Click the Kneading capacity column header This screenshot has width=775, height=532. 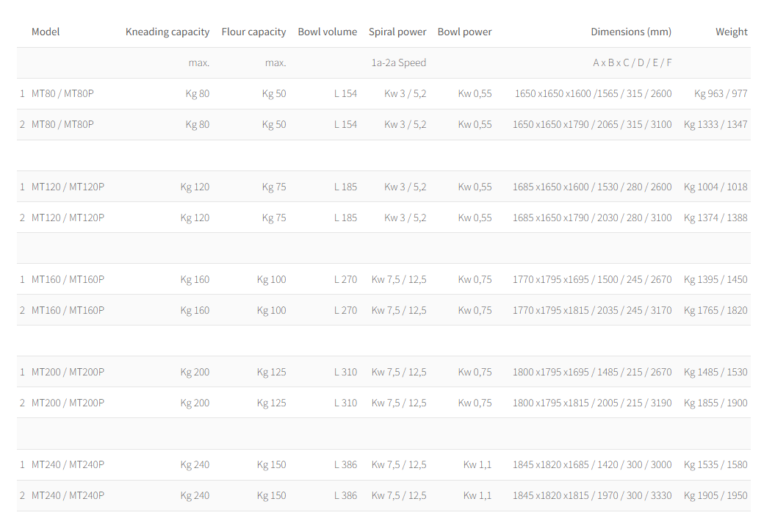[x=167, y=32]
